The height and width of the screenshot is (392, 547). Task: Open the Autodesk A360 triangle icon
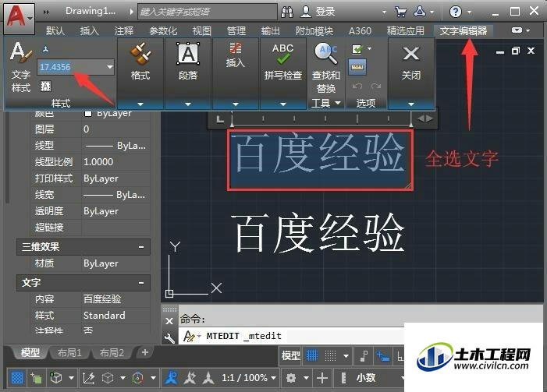pos(420,12)
